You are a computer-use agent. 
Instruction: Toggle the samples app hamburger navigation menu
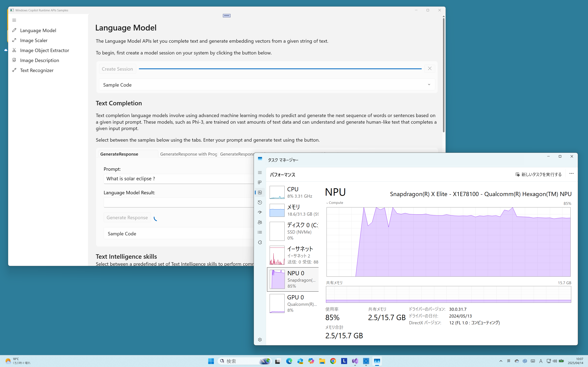pyautogui.click(x=14, y=20)
